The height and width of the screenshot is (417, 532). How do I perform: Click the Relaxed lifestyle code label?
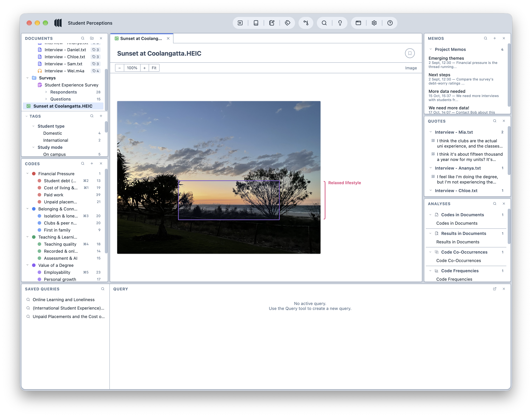pyautogui.click(x=344, y=183)
